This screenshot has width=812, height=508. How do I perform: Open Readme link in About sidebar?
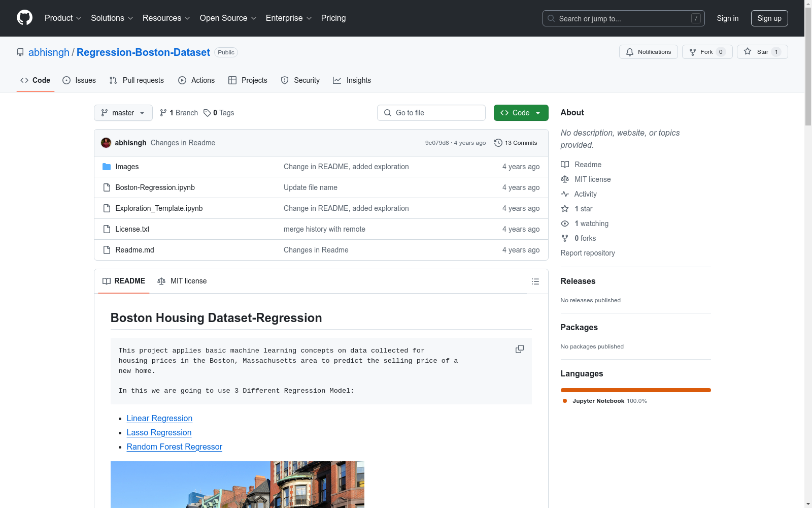tap(581, 165)
